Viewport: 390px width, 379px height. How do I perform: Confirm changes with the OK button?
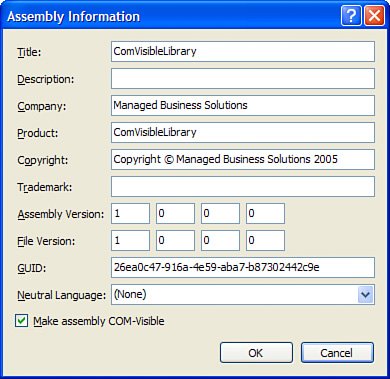tap(256, 352)
